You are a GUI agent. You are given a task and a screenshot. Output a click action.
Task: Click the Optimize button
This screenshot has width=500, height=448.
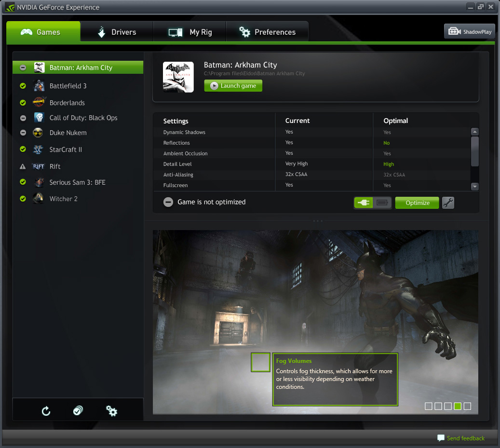pos(417,203)
